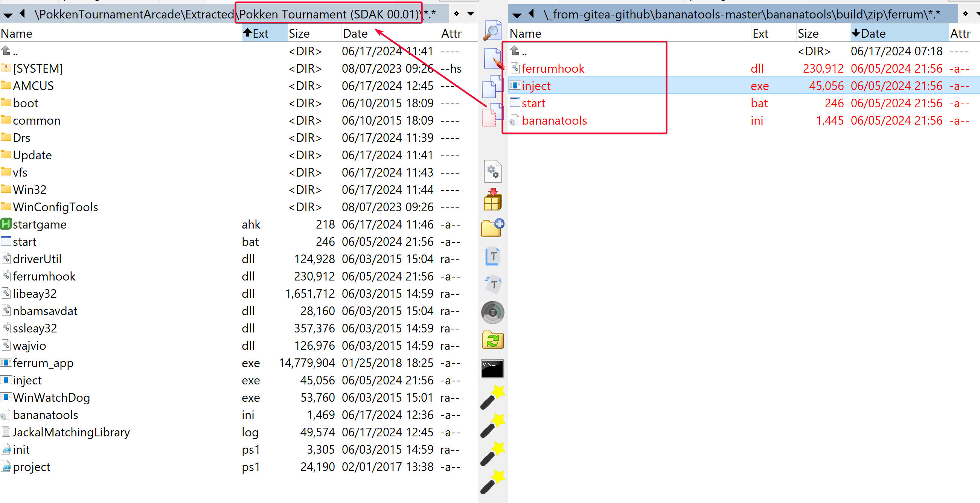Image resolution: width=980 pixels, height=503 pixels.
Task: Sort right panel by Attr column
Action: [964, 33]
